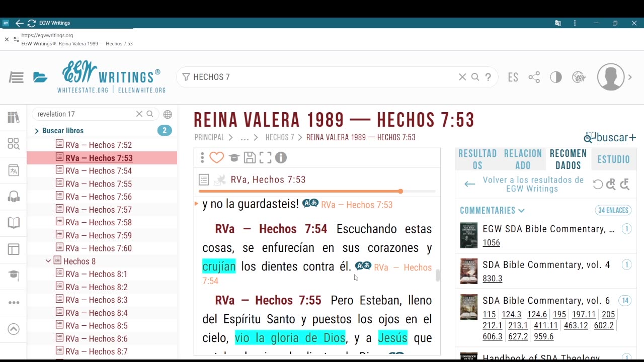Open the more options dots sidebar icon
644x362 pixels.
click(14, 303)
